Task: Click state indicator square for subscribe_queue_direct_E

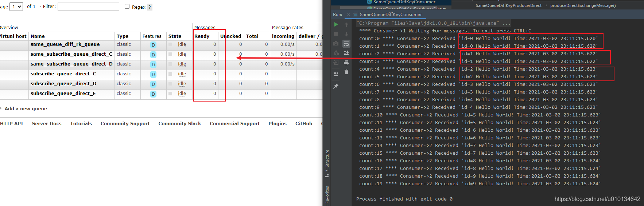Action: pos(170,94)
